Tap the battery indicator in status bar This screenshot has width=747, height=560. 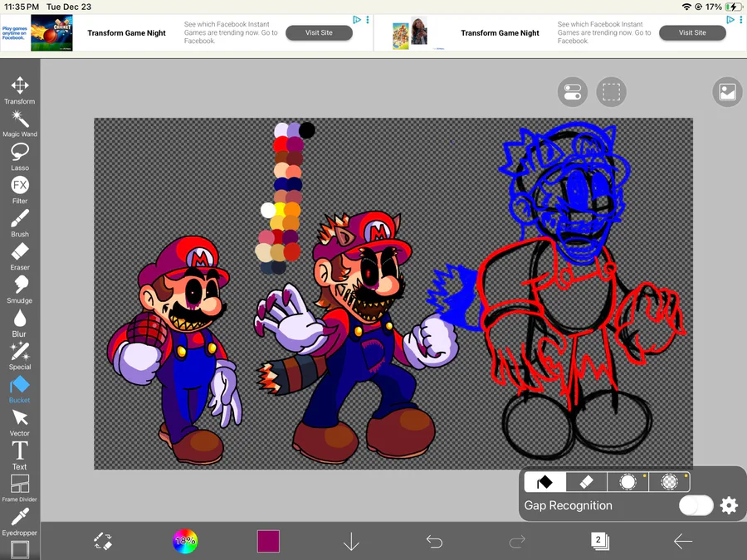coord(733,7)
